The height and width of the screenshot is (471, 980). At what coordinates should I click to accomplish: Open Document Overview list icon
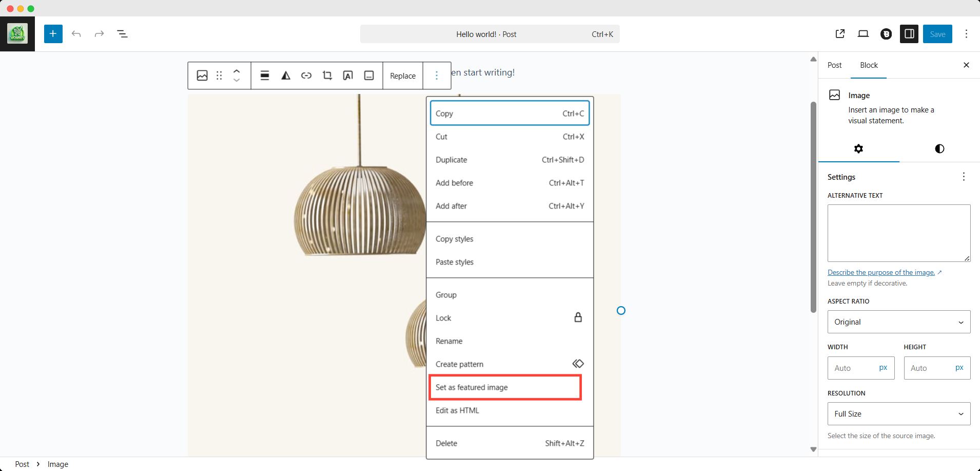pos(122,34)
